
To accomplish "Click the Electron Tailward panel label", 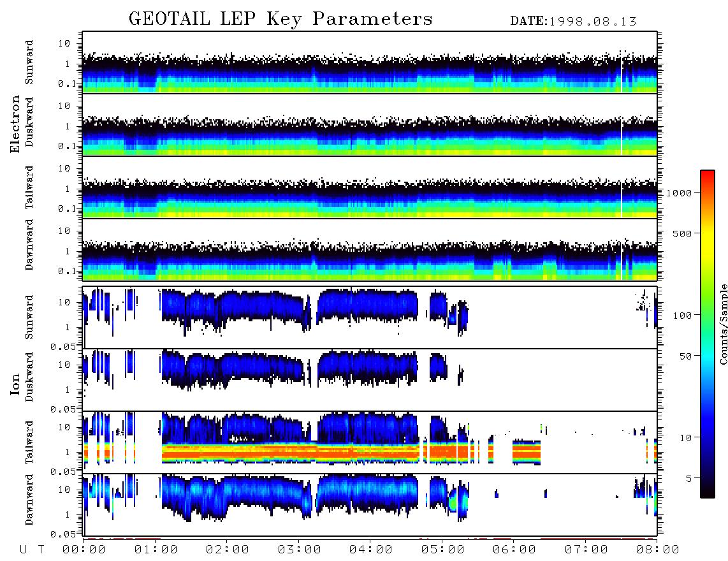I will [x=29, y=187].
